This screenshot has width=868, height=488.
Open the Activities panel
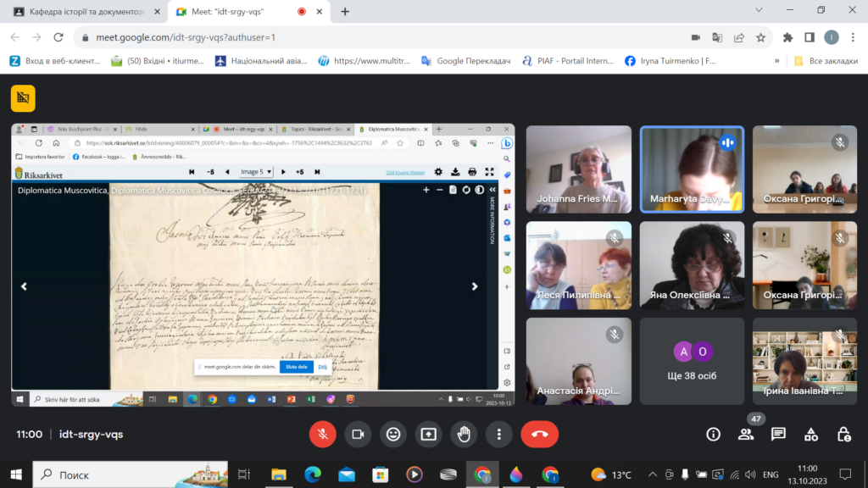click(811, 434)
